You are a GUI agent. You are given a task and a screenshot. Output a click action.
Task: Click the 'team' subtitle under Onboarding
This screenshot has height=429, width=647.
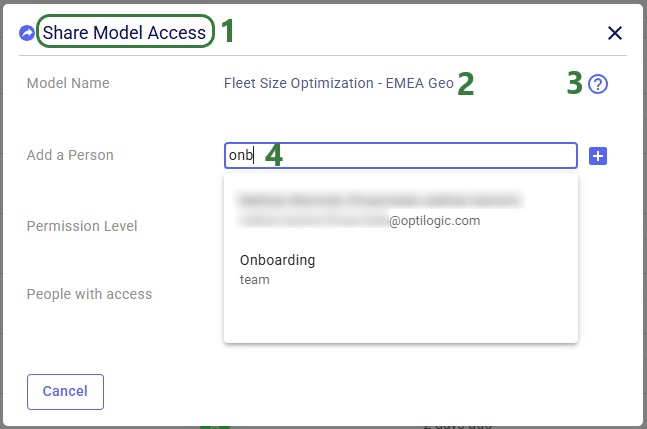255,280
